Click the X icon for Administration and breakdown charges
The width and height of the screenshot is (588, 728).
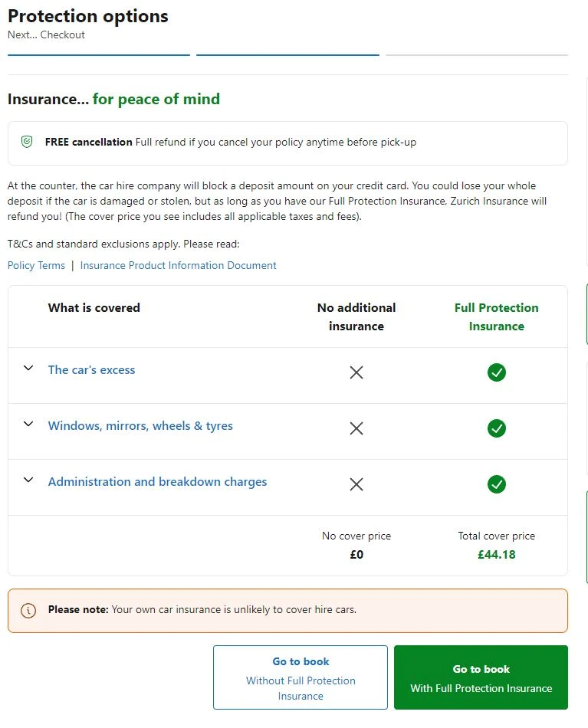356,484
